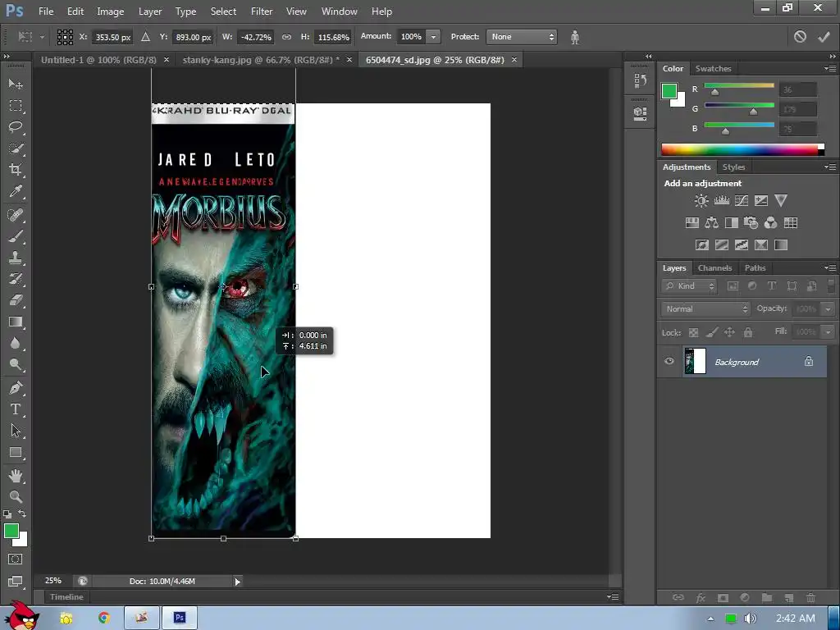Select the Lasso tool
The image size is (840, 630).
click(16, 127)
